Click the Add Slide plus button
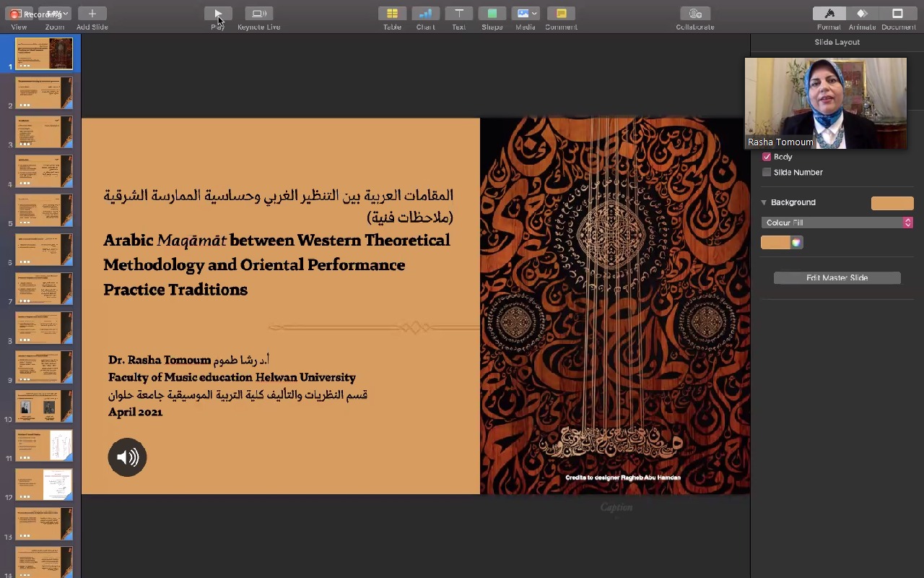This screenshot has width=924, height=578. 92,14
